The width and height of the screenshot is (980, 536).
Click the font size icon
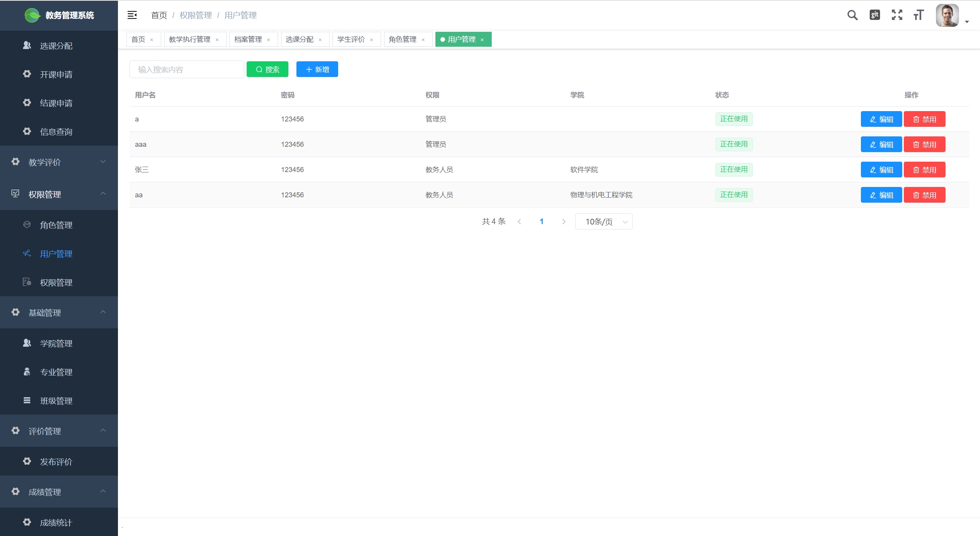tap(919, 15)
